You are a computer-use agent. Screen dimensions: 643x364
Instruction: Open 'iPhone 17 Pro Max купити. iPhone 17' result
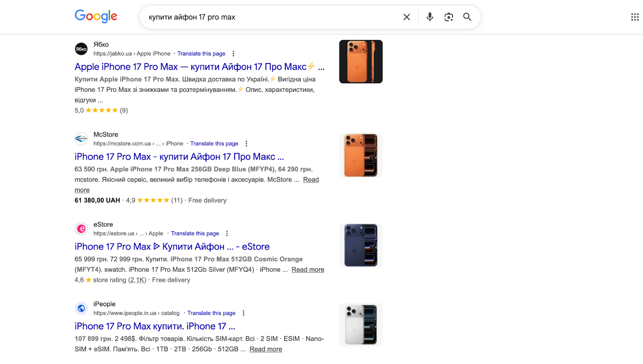155,326
